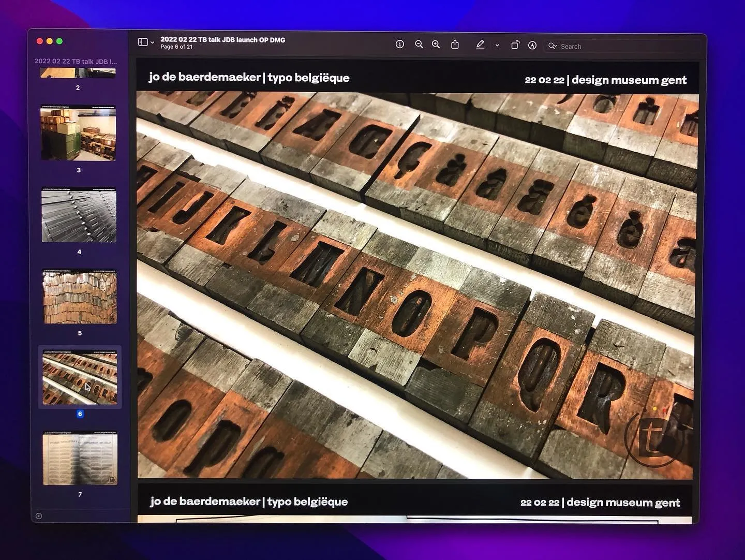Image resolution: width=745 pixels, height=560 pixels.
Task: Open the search options magnifier dropdown
Action: click(x=553, y=46)
